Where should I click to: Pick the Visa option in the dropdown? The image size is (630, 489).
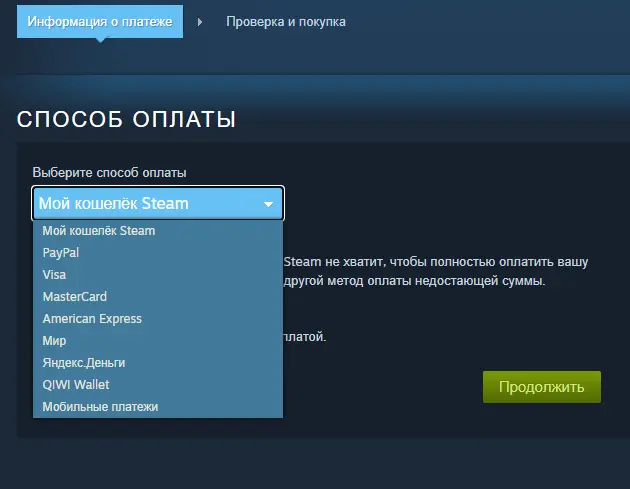[158, 275]
